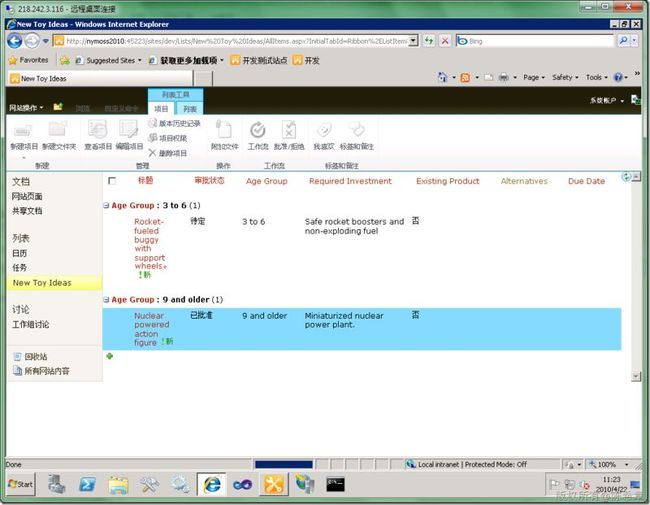Image resolution: width=650 pixels, height=505 pixels.
Task: Open the Favorites button
Action: [29, 60]
